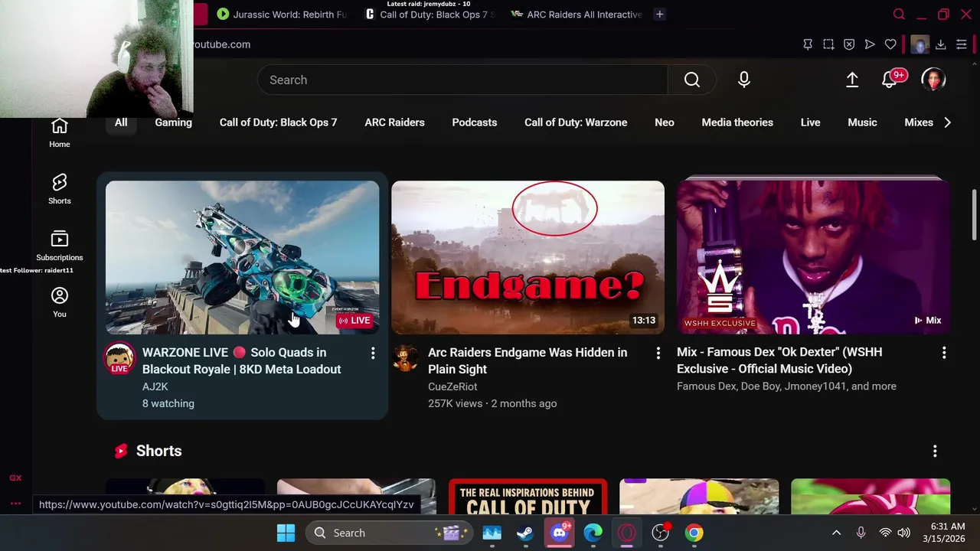980x551 pixels.
Task: Open Windows Start menu
Action: pyautogui.click(x=286, y=533)
